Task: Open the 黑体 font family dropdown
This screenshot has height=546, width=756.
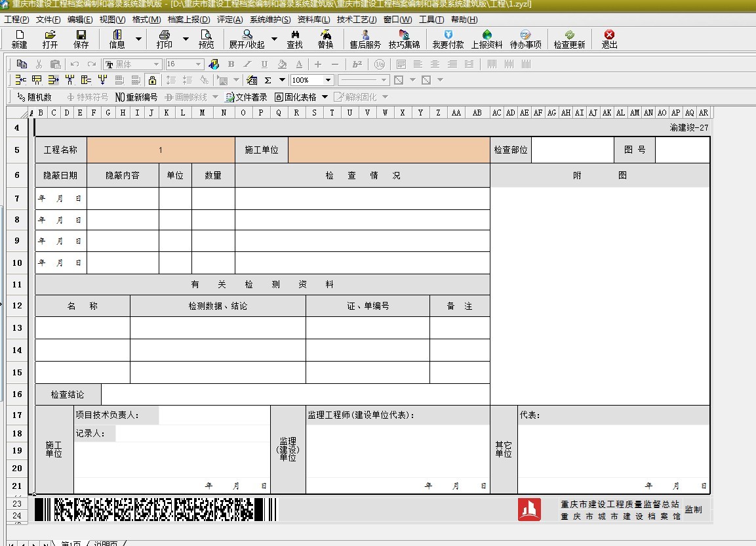Action: coord(155,64)
